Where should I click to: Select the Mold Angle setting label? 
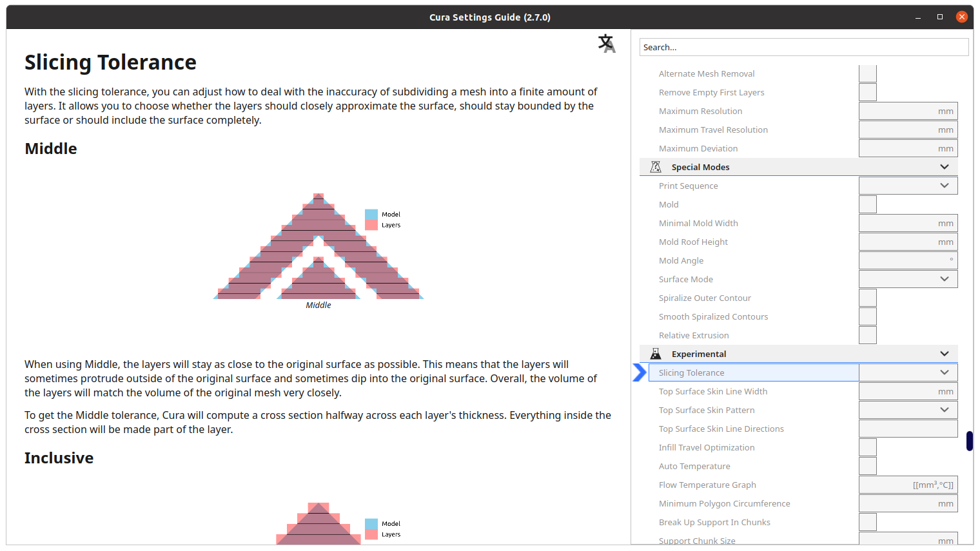pos(681,260)
